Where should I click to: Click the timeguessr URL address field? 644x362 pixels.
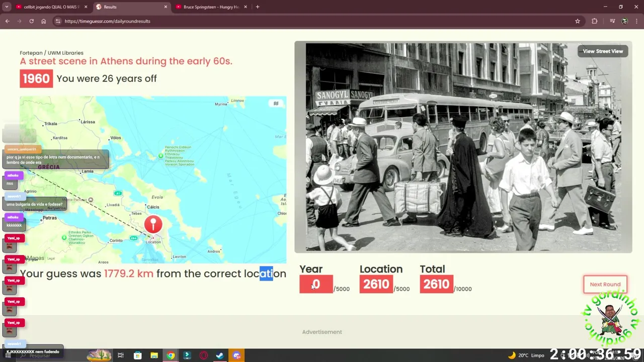(x=317, y=21)
